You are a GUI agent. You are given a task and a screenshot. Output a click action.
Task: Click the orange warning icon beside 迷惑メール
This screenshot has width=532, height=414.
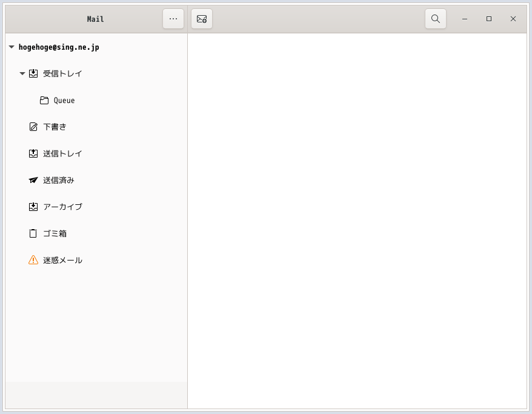point(33,260)
